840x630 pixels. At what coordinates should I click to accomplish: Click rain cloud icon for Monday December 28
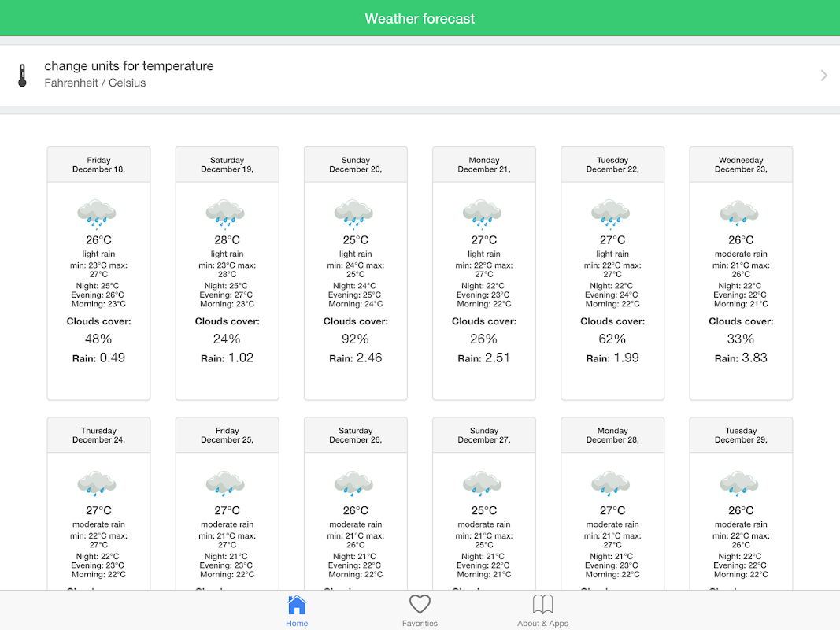(611, 484)
